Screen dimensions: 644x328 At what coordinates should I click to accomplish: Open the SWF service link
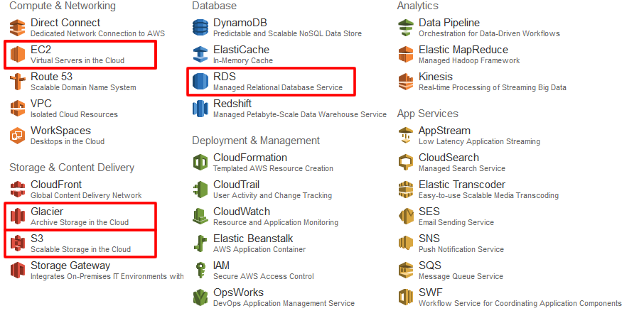(431, 293)
